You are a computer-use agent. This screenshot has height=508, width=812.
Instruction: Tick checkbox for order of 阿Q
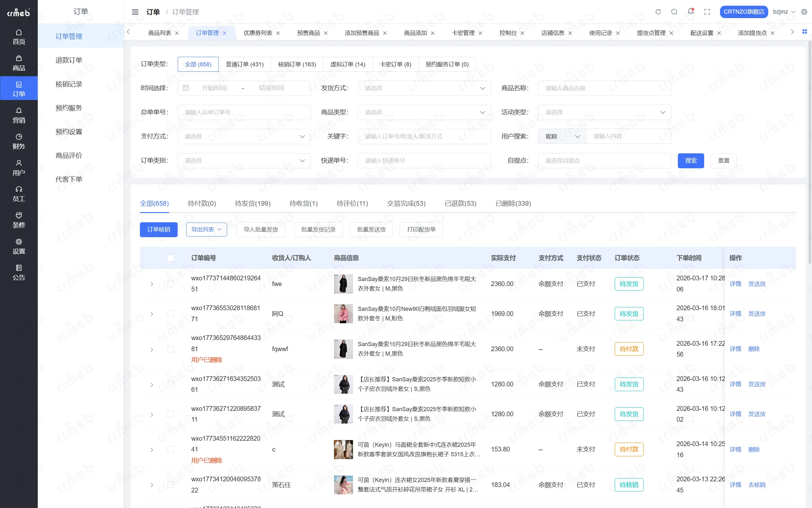170,313
